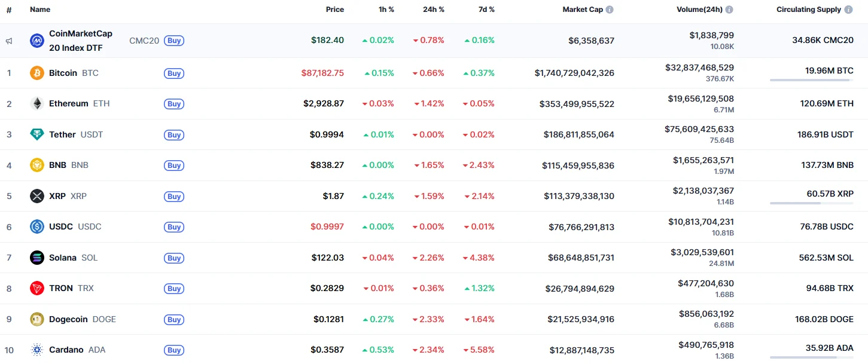Viewport: 868px width, 364px height.
Task: Click the Circulating Supply info icon
Action: coord(848,10)
